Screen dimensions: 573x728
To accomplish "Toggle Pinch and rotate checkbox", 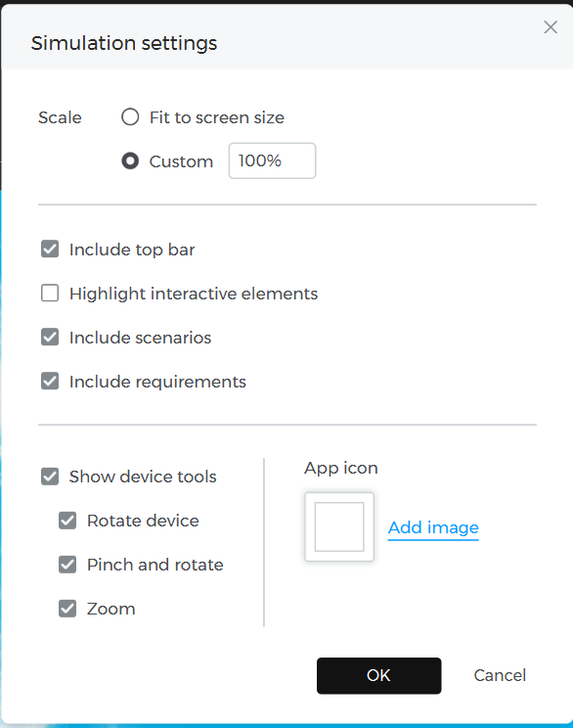I will tap(67, 565).
